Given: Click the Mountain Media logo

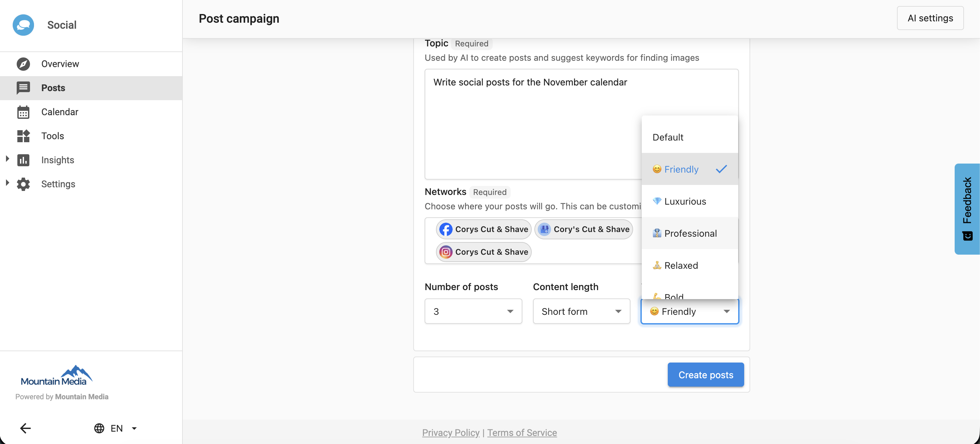Looking at the screenshot, I should [x=56, y=376].
